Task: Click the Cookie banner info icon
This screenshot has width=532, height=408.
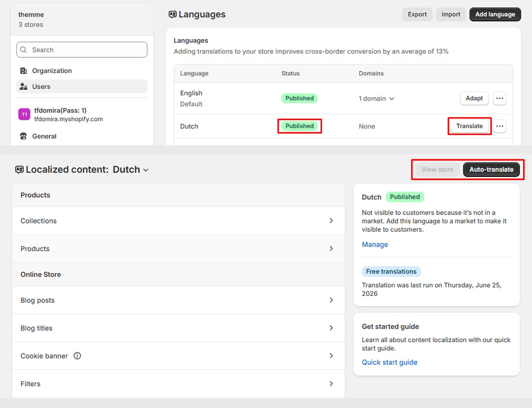Action: click(x=77, y=356)
